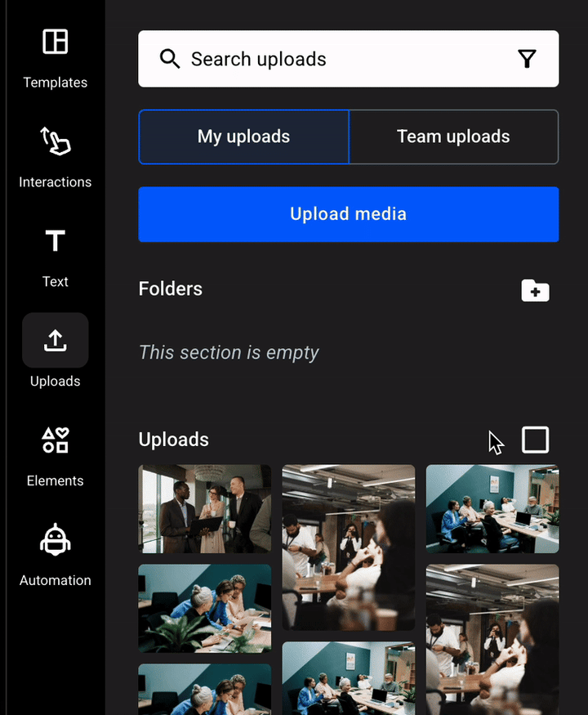This screenshot has height=715, width=588.
Task: Open the filter funnel icon
Action: [x=527, y=59]
